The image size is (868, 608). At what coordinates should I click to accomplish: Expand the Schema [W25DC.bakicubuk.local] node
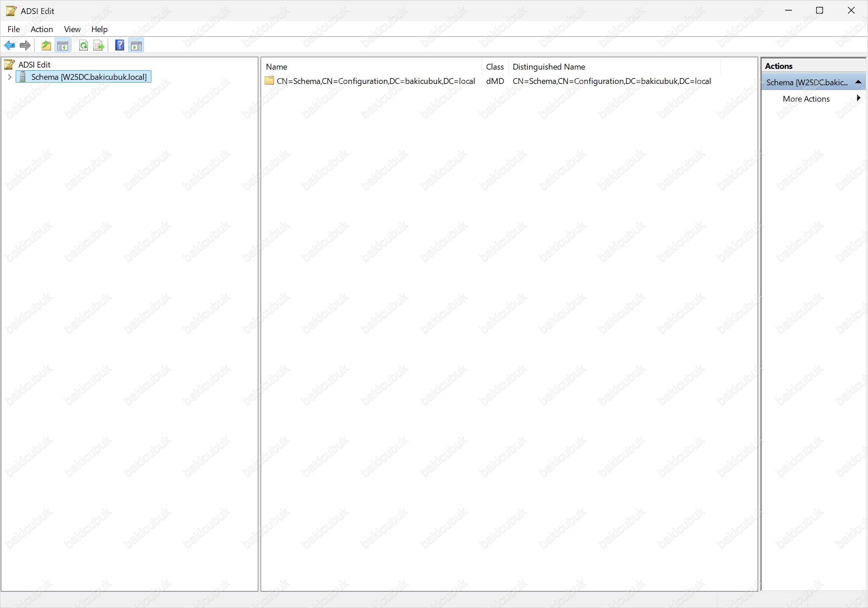[x=10, y=77]
